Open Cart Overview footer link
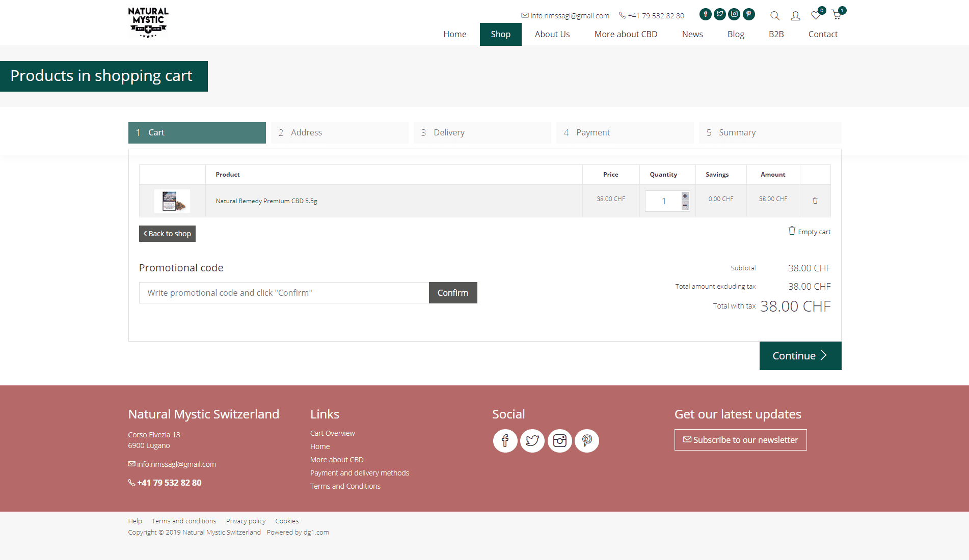The height and width of the screenshot is (560, 969). coord(333,433)
